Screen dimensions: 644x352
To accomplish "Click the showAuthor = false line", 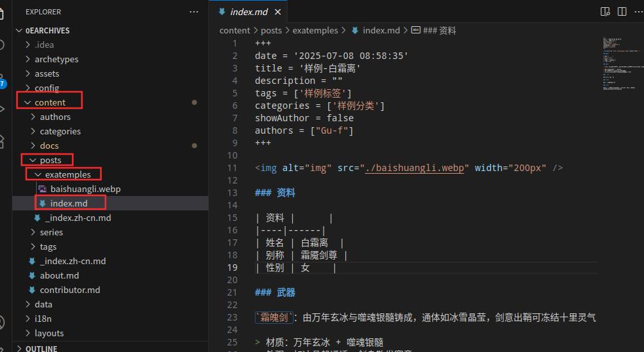I will [x=304, y=118].
